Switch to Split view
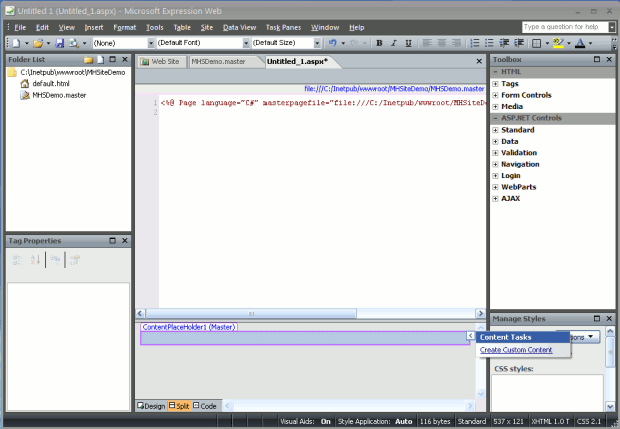 (x=179, y=406)
